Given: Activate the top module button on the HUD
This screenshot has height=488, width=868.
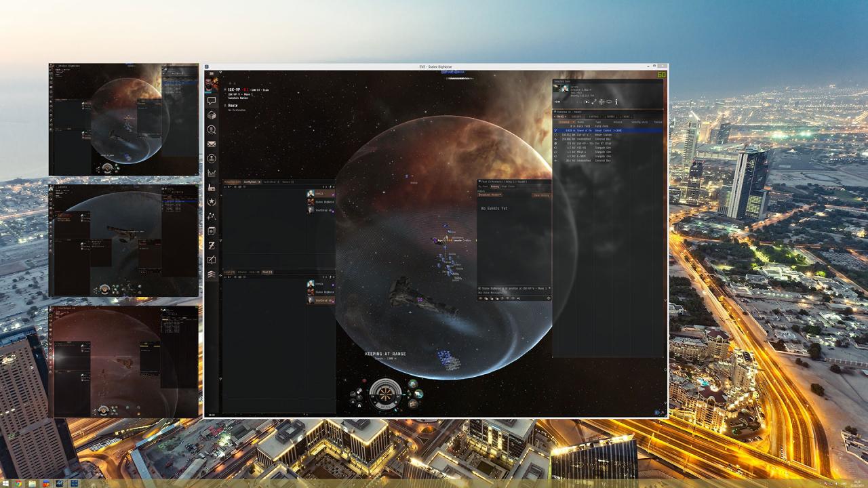Looking at the screenshot, I should coord(413,384).
